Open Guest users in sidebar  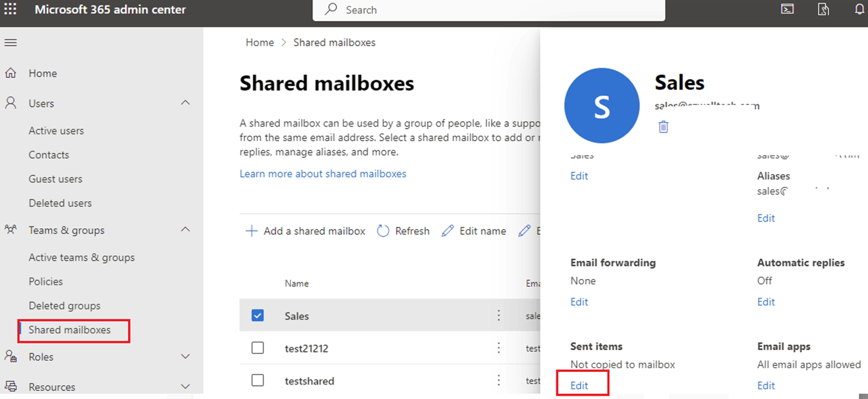click(55, 179)
